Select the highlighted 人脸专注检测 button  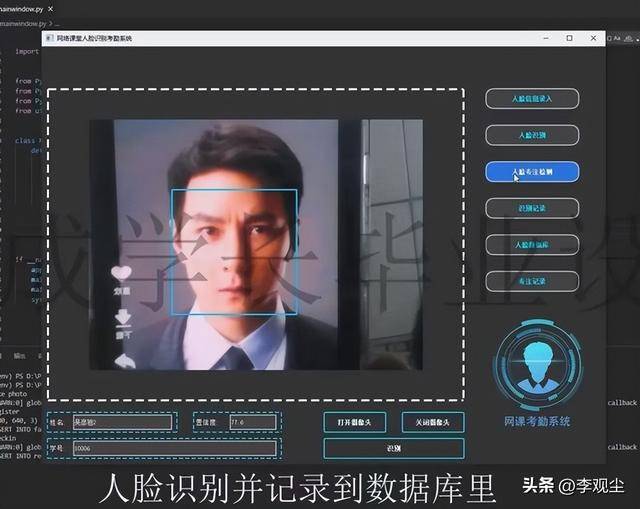pyautogui.click(x=532, y=171)
